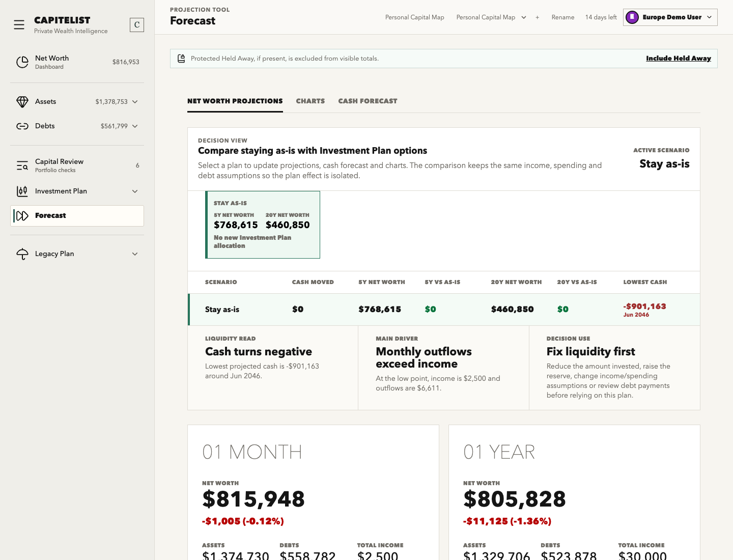Click the Investment Plan chart icon
733x560 pixels.
click(22, 191)
